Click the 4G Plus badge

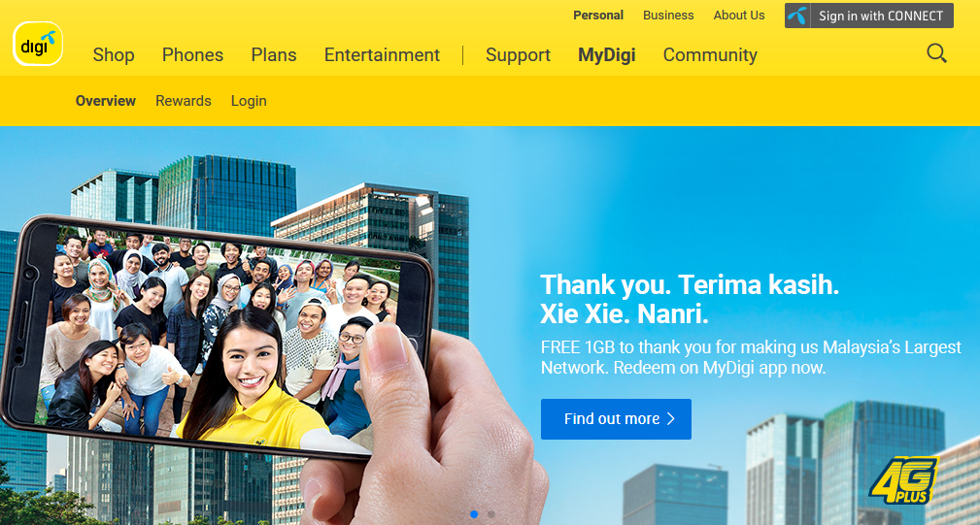pyautogui.click(x=903, y=480)
